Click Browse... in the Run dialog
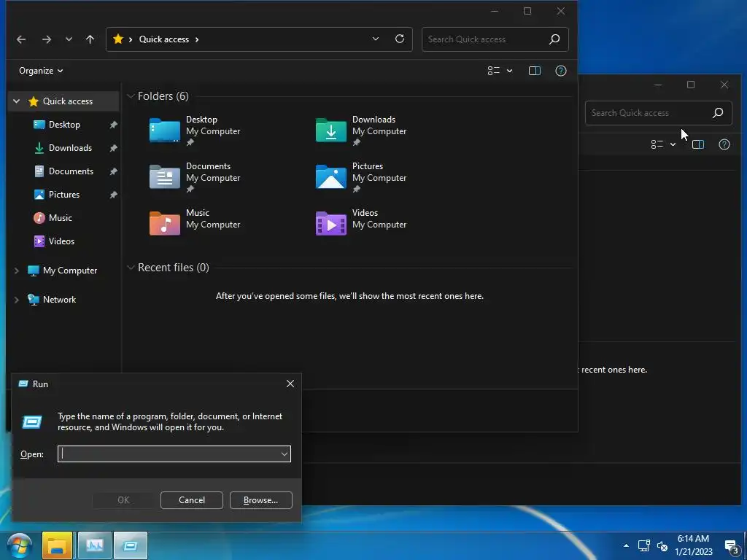The width and height of the screenshot is (747, 560). [x=260, y=500]
